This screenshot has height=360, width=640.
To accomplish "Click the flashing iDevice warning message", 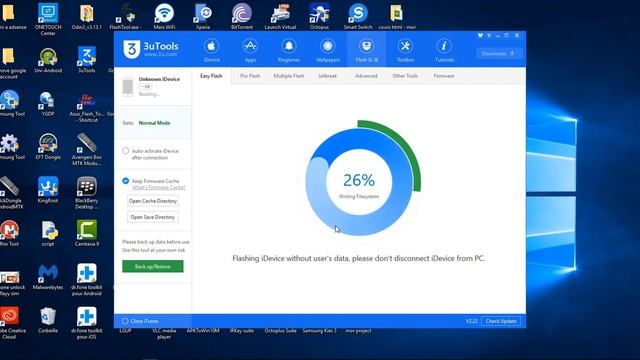I will point(359,258).
